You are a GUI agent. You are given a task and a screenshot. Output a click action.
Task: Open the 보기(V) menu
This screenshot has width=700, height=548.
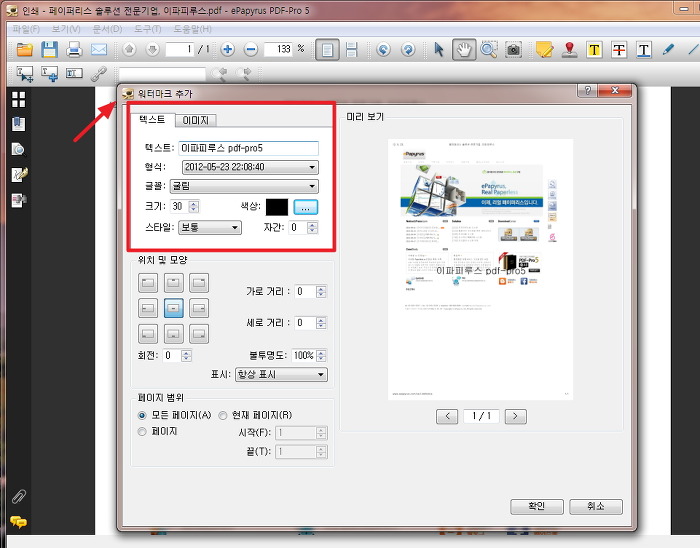pos(66,29)
